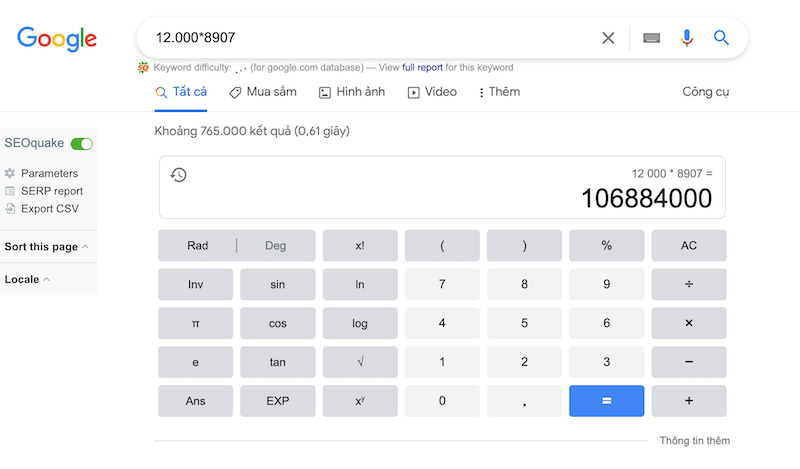Click the calculator 0 key

(442, 401)
